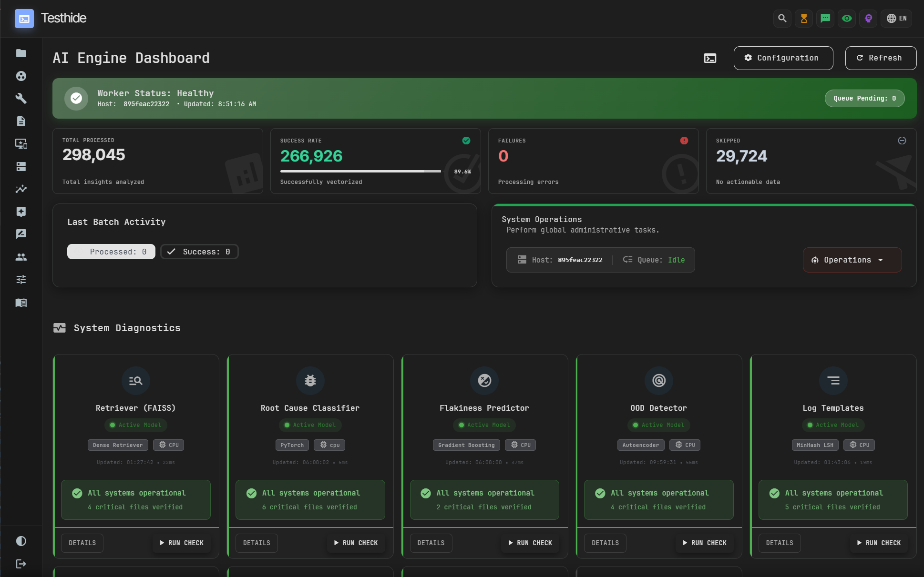Toggle the green eye visibility icon
The image size is (924, 577).
click(847, 19)
